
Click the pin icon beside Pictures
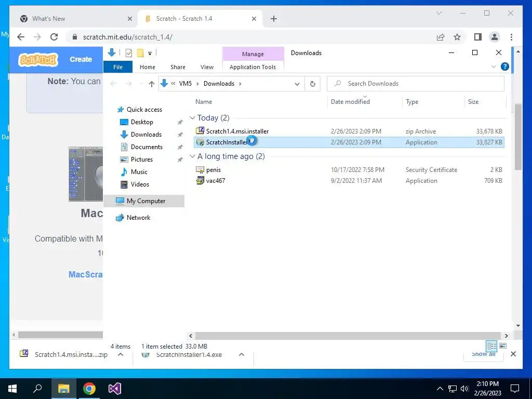coord(180,159)
